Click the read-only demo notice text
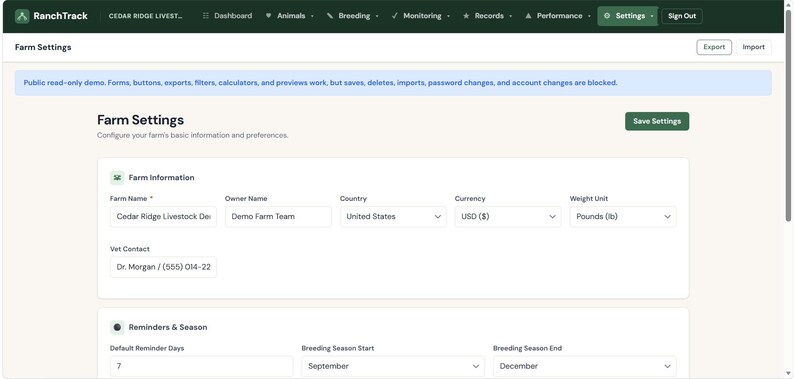794x379 pixels. click(x=321, y=83)
